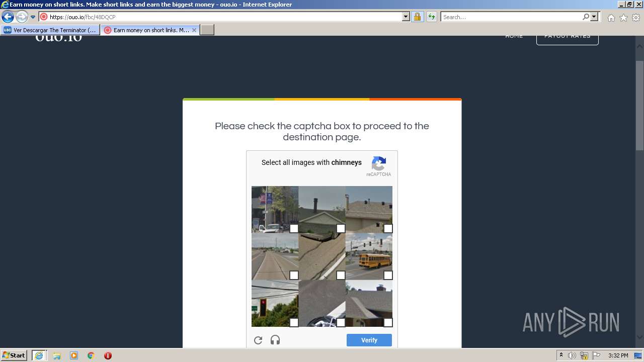Viewport: 644px width, 362px height.
Task: Get an audio captcha challenge
Action: click(275, 340)
